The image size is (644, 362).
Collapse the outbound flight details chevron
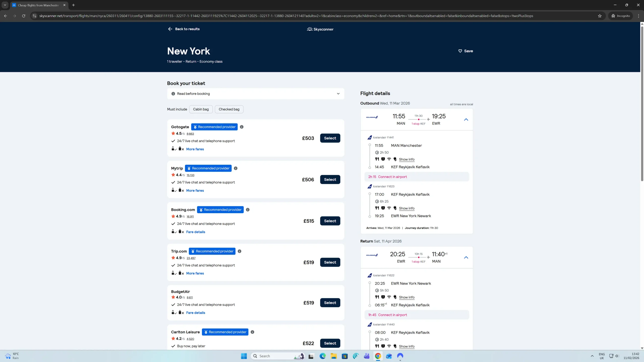coord(466,120)
